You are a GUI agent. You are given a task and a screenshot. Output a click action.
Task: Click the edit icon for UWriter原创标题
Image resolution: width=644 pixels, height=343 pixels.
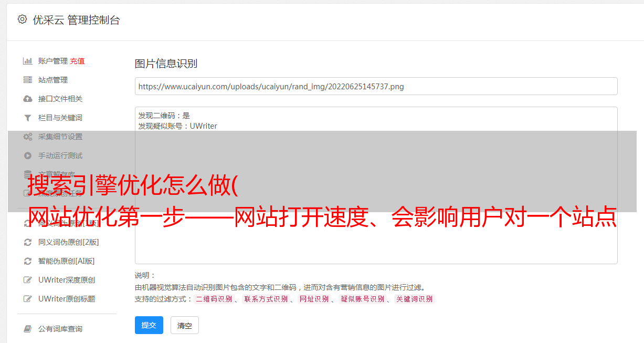click(x=28, y=299)
